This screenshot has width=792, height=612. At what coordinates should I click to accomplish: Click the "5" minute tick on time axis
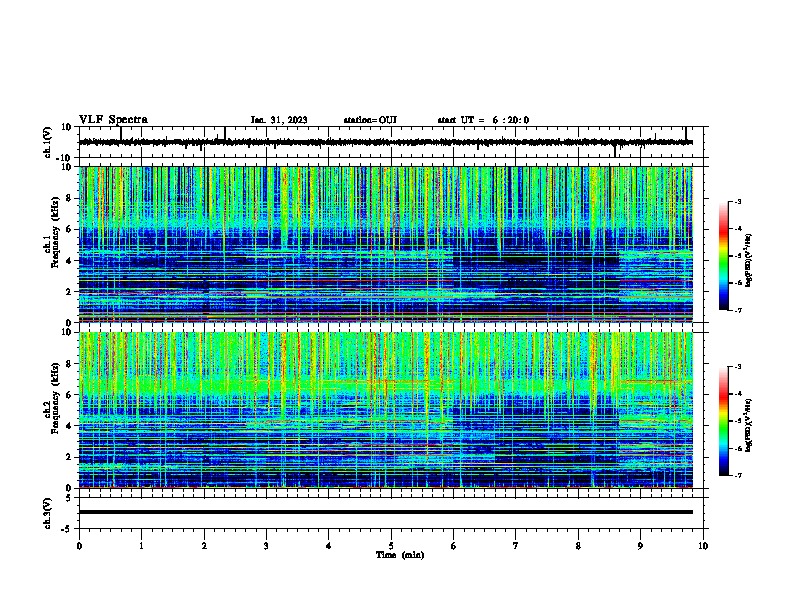tap(391, 546)
